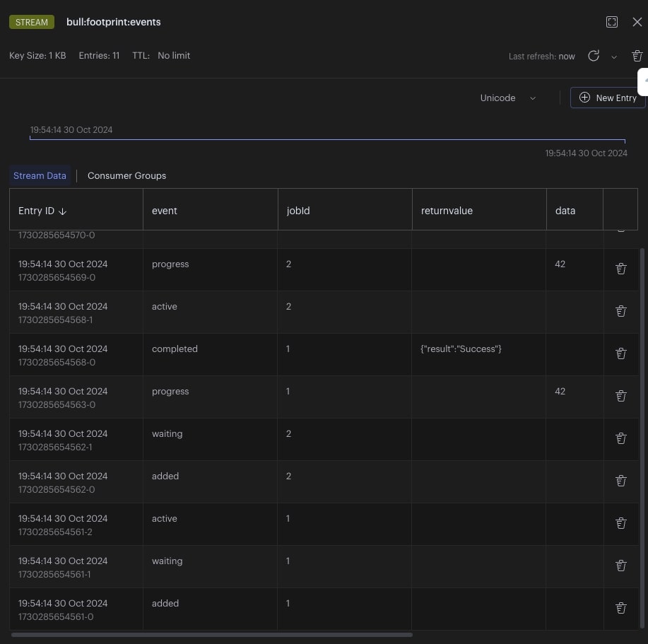The width and height of the screenshot is (648, 644).
Task: Click the returnvalue Success cell
Action: pyautogui.click(x=461, y=349)
